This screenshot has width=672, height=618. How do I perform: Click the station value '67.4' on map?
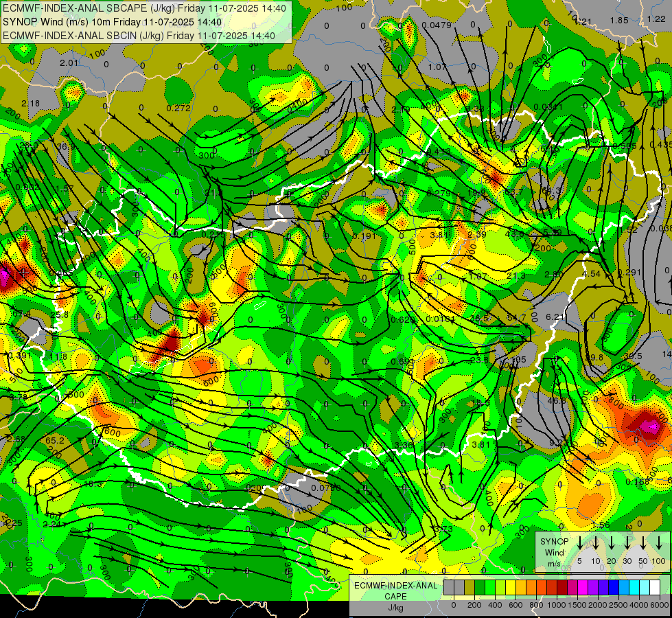click(x=21, y=314)
